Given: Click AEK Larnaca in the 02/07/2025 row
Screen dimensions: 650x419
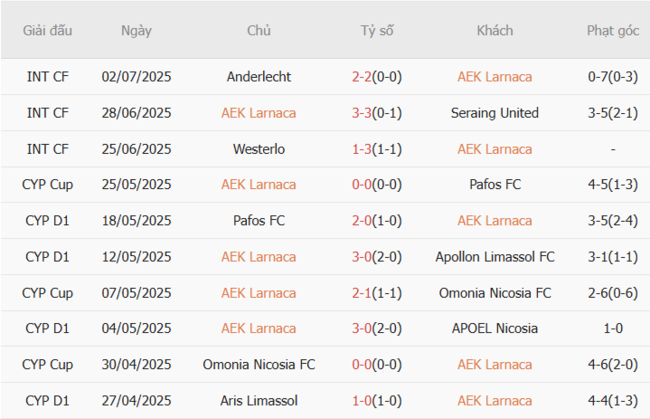Looking at the screenshot, I should (494, 77).
